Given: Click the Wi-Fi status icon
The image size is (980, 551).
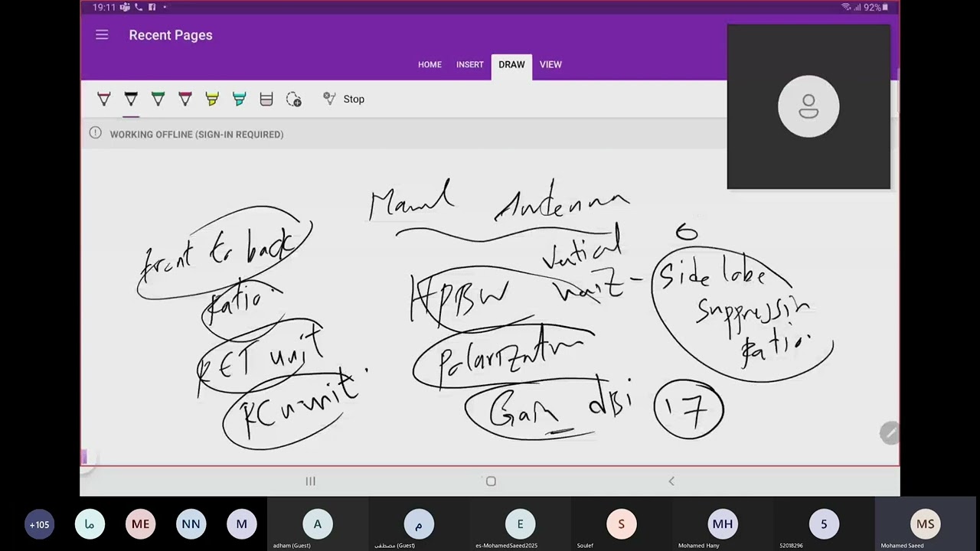Looking at the screenshot, I should click(846, 7).
